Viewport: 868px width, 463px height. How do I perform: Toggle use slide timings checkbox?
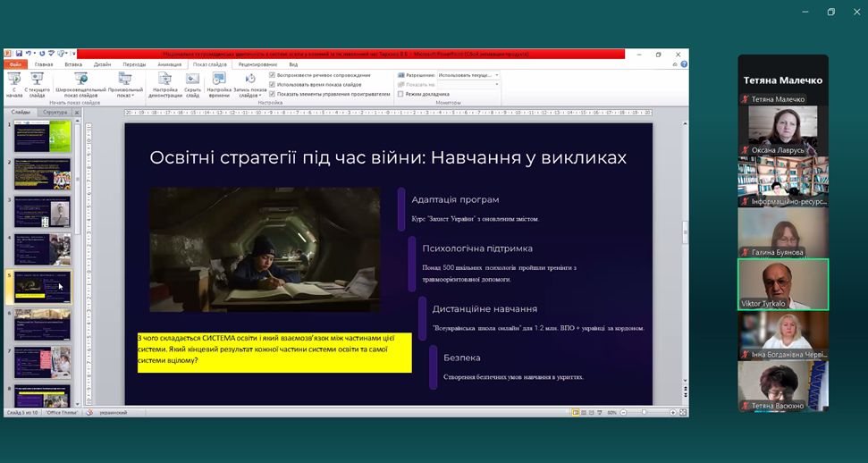(x=273, y=84)
